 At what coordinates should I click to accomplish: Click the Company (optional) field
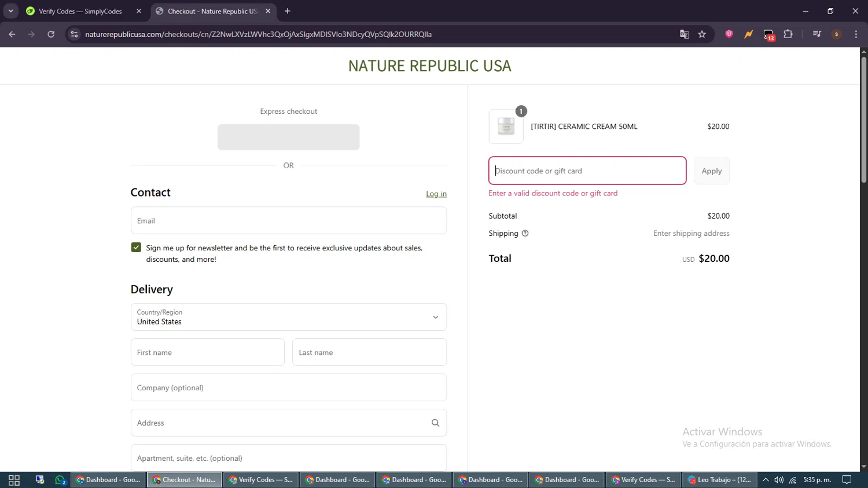(289, 387)
